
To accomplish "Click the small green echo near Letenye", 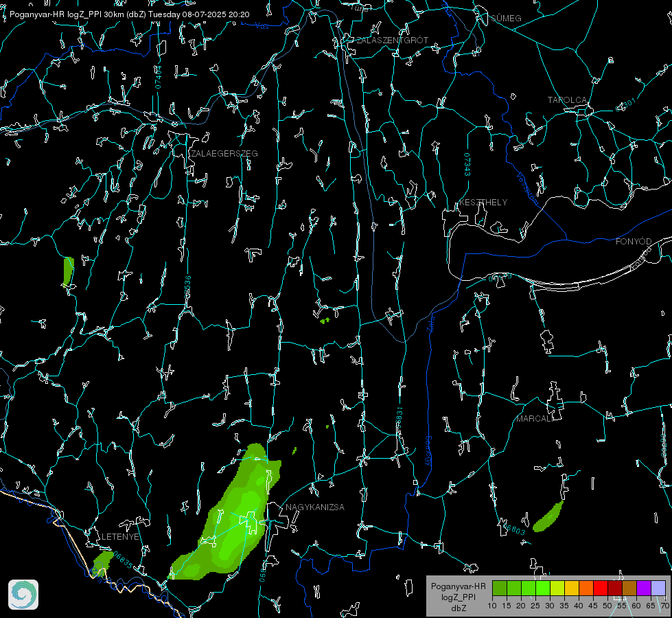I will (x=102, y=562).
